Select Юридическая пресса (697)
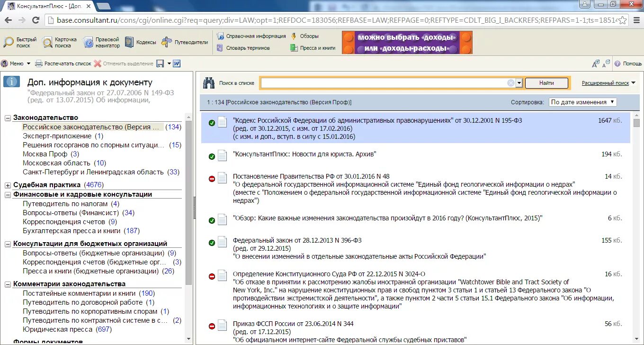Image resolution: width=644 pixels, height=345 pixels. (67, 329)
